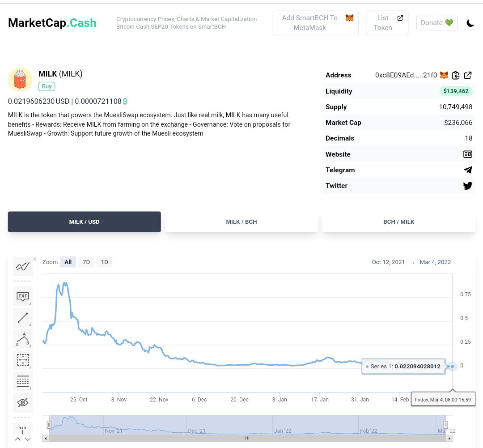Open token address in external explorer
Image resolution: width=483 pixels, height=448 pixels.
[468, 75]
